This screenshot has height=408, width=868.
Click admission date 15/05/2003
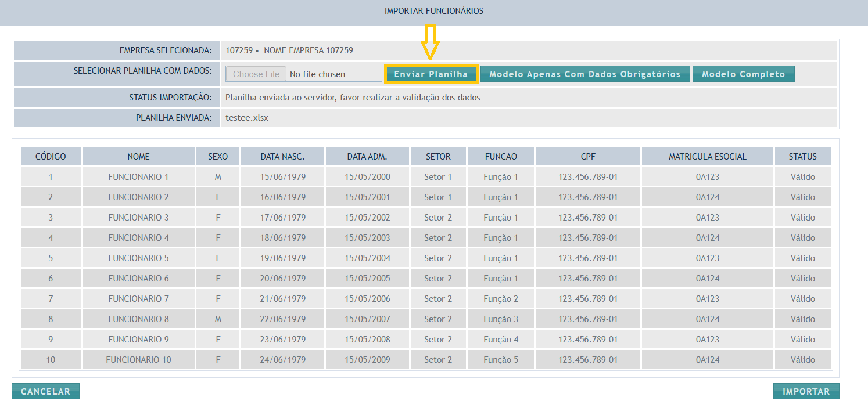[367, 238]
